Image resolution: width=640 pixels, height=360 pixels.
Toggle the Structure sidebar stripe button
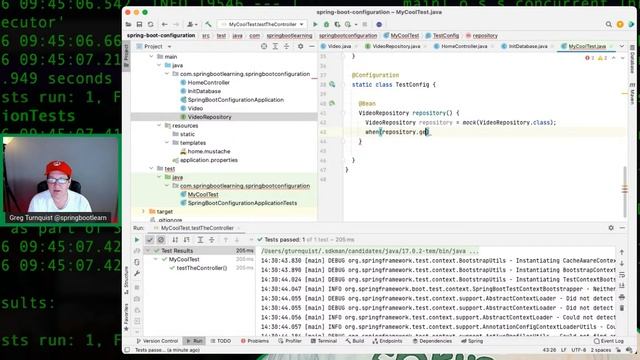[x=126, y=280]
